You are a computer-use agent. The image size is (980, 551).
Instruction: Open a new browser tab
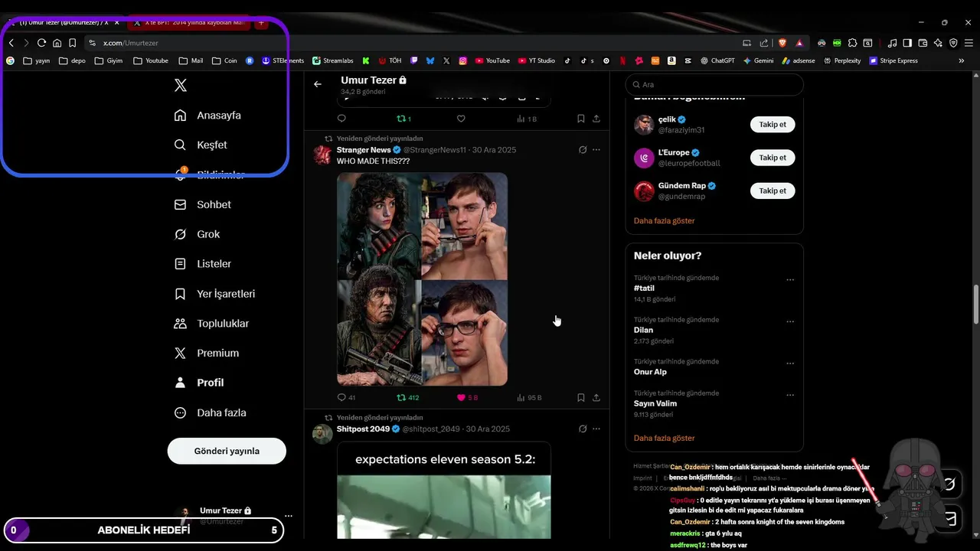pos(261,22)
